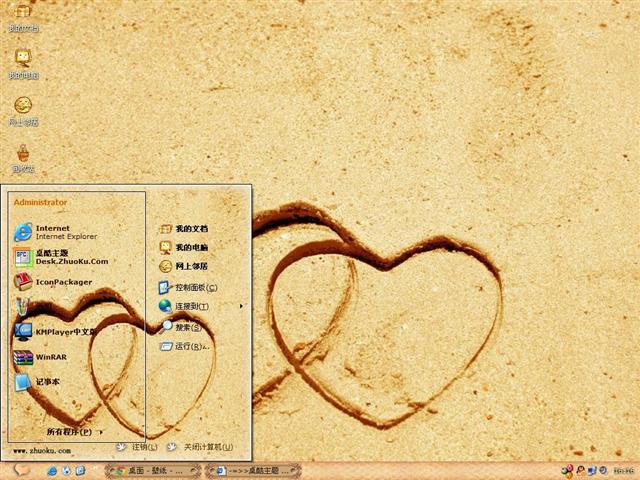This screenshot has width=640, height=480.
Task: Click the 关闭计算机(U) shutdown button
Action: pos(200,447)
